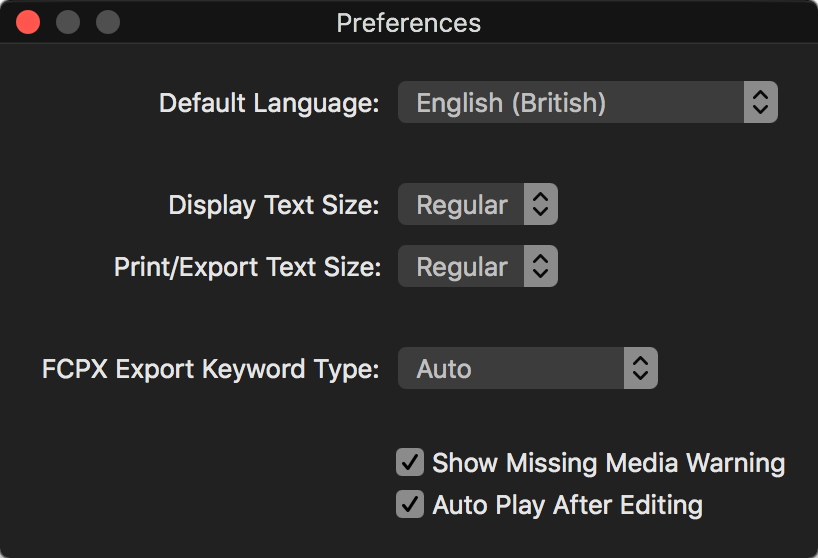
Task: Click the FCPX Export Keyword Type label
Action: [x=211, y=369]
